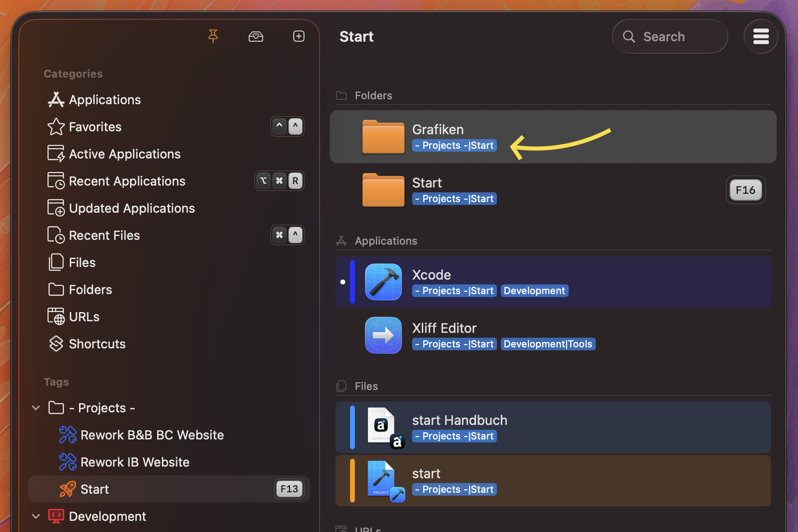
Task: Select Rework IB Website tag
Action: (135, 462)
